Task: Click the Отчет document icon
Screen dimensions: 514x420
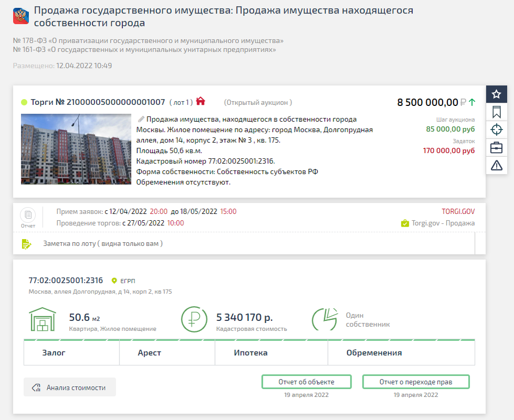Action: pyautogui.click(x=28, y=215)
